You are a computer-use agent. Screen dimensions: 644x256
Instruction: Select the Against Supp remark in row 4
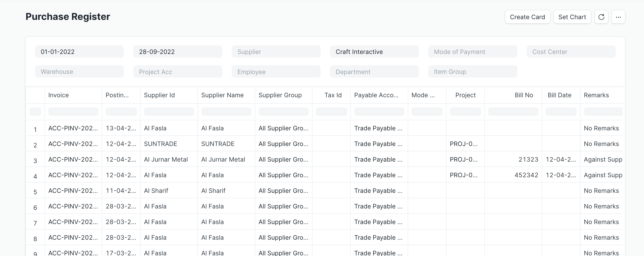click(603, 175)
